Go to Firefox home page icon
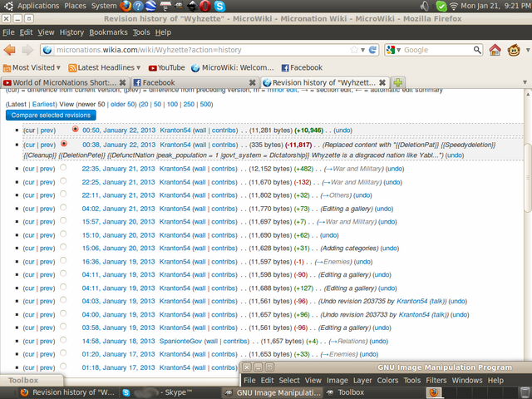Screen dimensions: 532x399 tap(495, 50)
